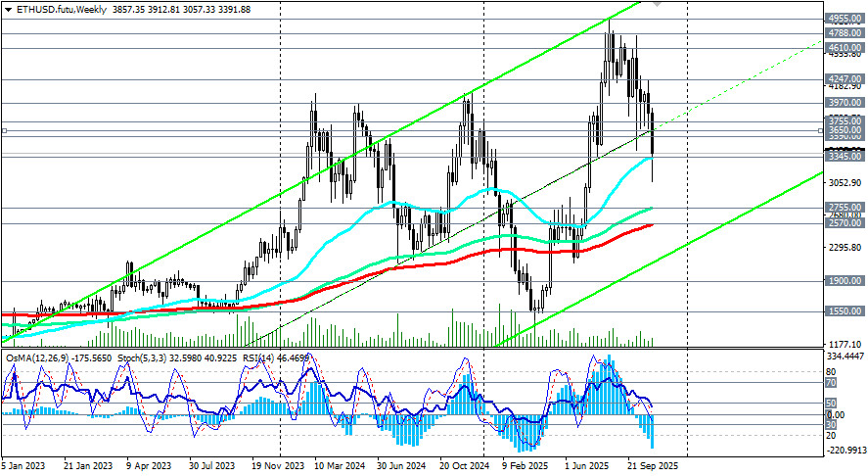Viewport: 868px width, 476px height.
Task: Click the 4788.00 price level label
Action: 845,32
